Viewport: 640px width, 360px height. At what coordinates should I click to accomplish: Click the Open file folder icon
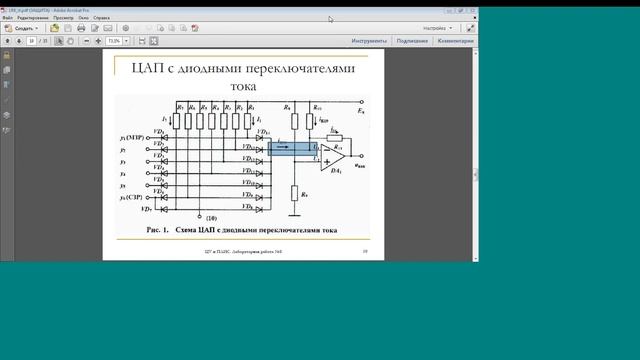point(55,28)
